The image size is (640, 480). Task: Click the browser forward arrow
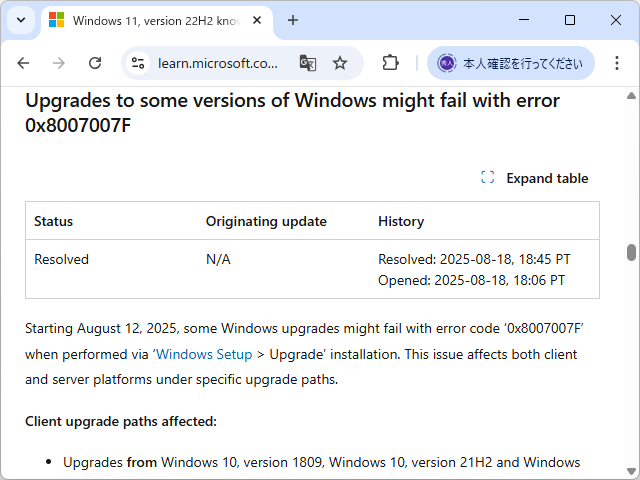click(59, 63)
